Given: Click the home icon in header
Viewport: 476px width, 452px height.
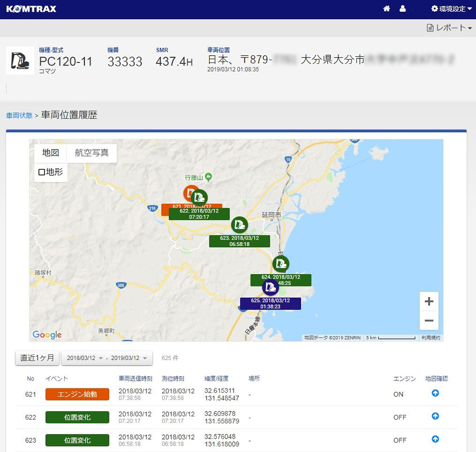Looking at the screenshot, I should (x=387, y=9).
